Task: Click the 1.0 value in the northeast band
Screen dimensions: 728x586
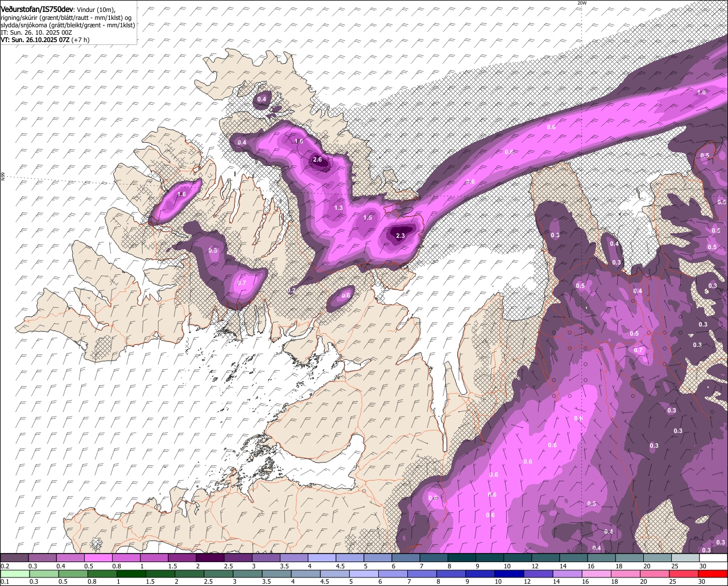Action: click(x=701, y=92)
